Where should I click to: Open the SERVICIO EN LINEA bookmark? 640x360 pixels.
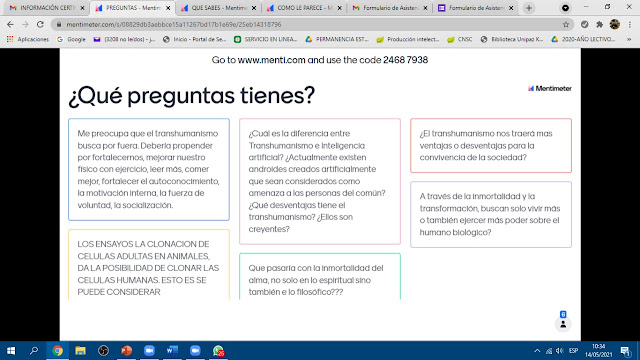(x=265, y=39)
